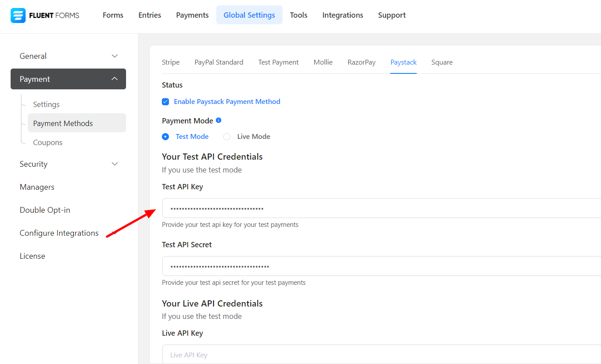Open the Managers sidebar link

pos(37,187)
